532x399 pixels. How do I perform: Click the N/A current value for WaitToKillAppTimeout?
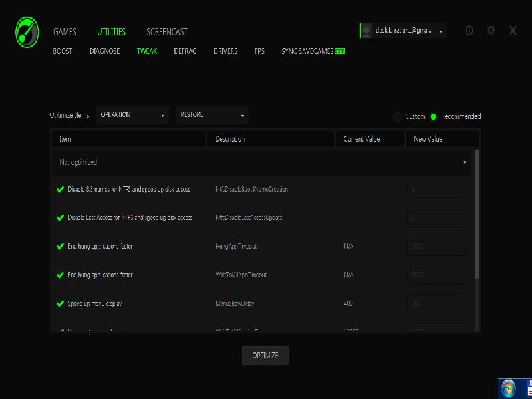348,275
